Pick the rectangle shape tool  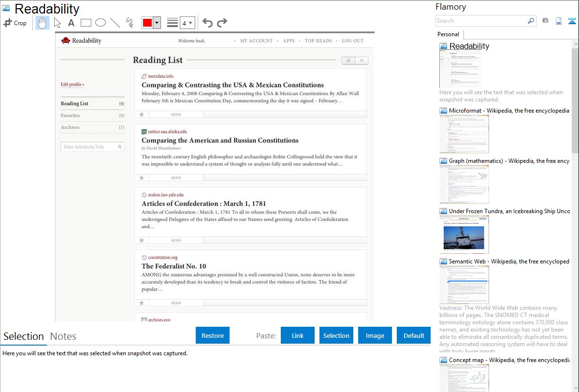point(86,23)
